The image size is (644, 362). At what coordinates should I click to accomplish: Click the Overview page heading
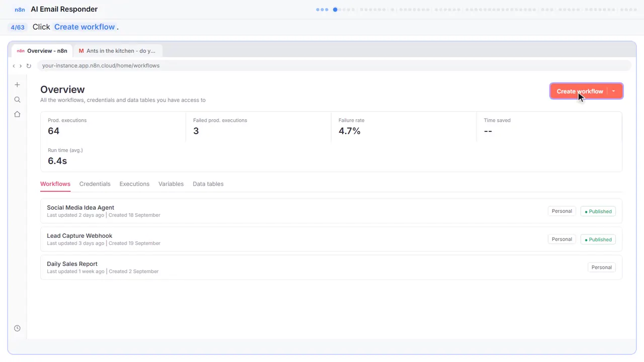click(62, 89)
